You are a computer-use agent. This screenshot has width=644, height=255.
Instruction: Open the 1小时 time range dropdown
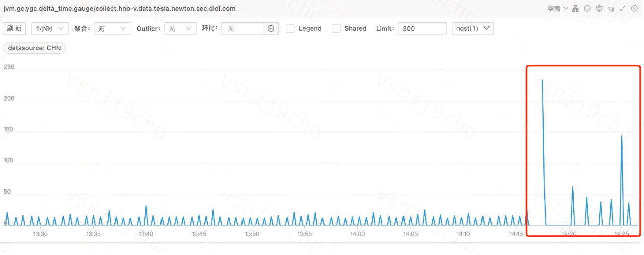[x=50, y=29]
